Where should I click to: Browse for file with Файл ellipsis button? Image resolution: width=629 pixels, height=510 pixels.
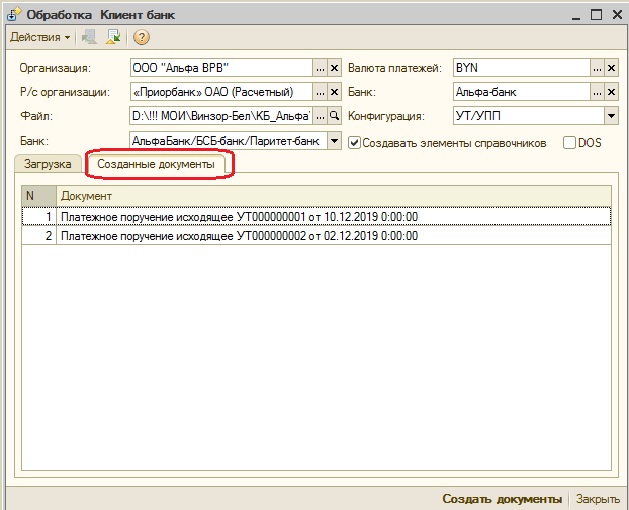320,116
